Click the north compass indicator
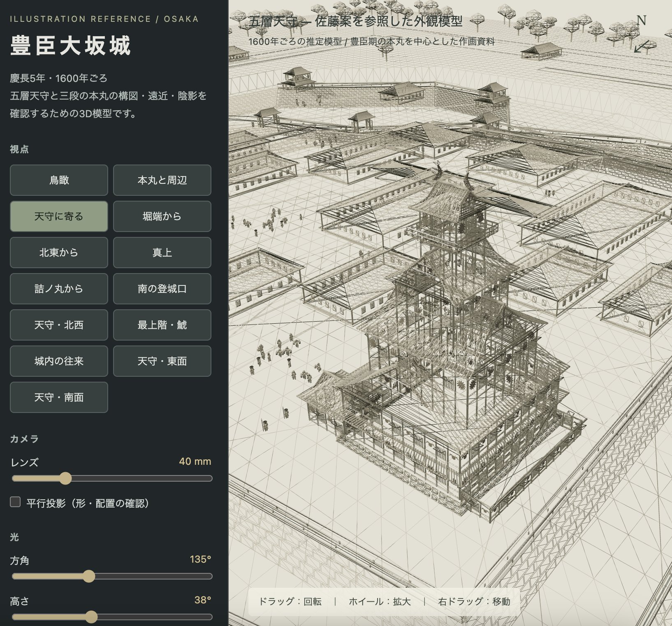The height and width of the screenshot is (626, 672). pyautogui.click(x=642, y=35)
